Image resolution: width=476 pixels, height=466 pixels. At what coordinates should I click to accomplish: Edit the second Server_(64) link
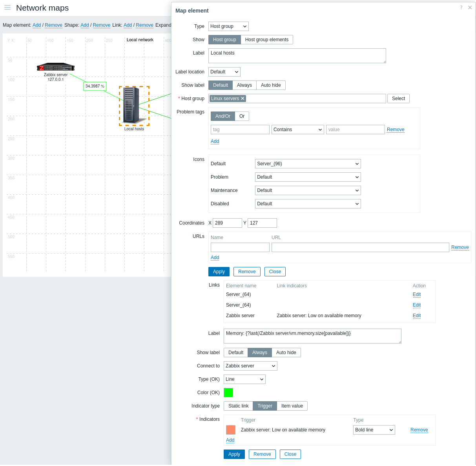417,305
